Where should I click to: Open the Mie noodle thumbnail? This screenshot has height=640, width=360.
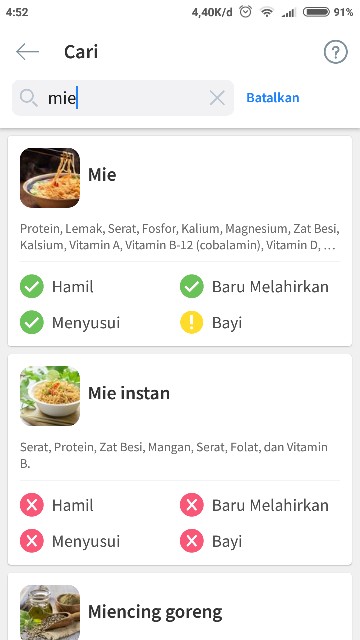(x=50, y=178)
